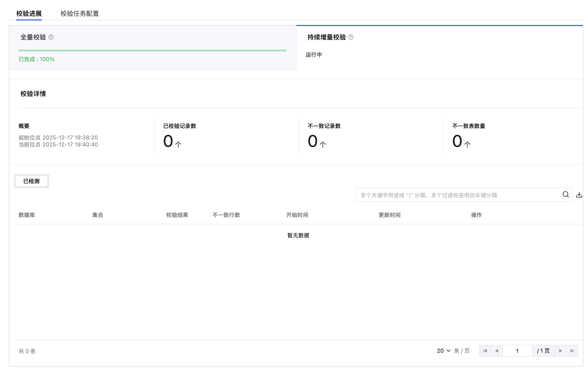Click help icon next to 全量校验
This screenshot has width=588, height=374.
pyautogui.click(x=51, y=37)
